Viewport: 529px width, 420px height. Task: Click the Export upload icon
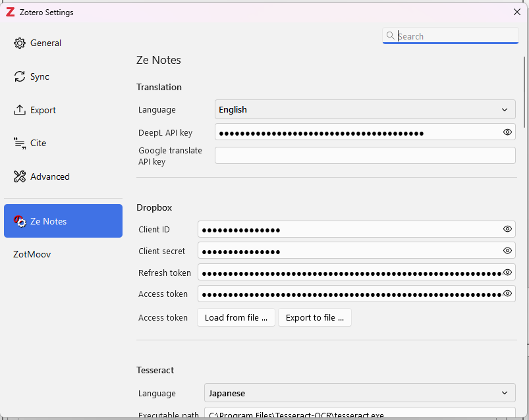pyautogui.click(x=20, y=110)
